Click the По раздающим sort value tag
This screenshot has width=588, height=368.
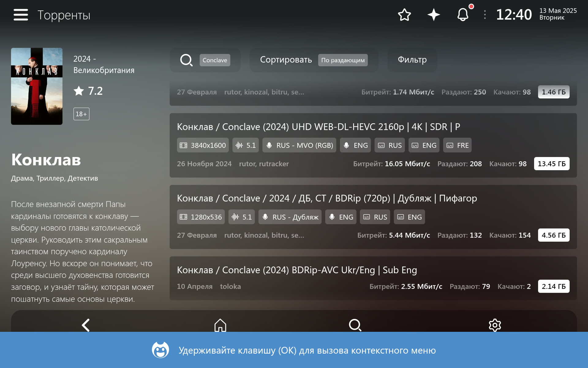343,60
